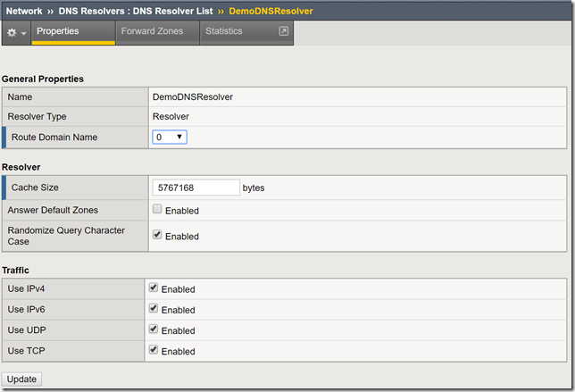Disable the Use UDP option
575x392 pixels.
[154, 329]
